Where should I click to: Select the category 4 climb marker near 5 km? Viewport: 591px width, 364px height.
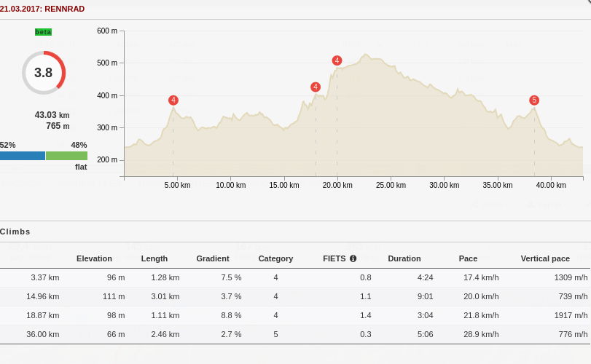point(173,100)
